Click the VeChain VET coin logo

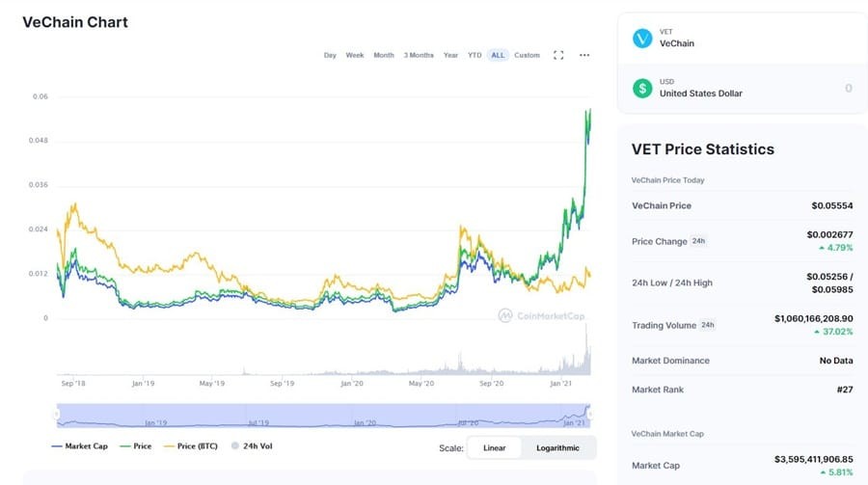tap(642, 39)
